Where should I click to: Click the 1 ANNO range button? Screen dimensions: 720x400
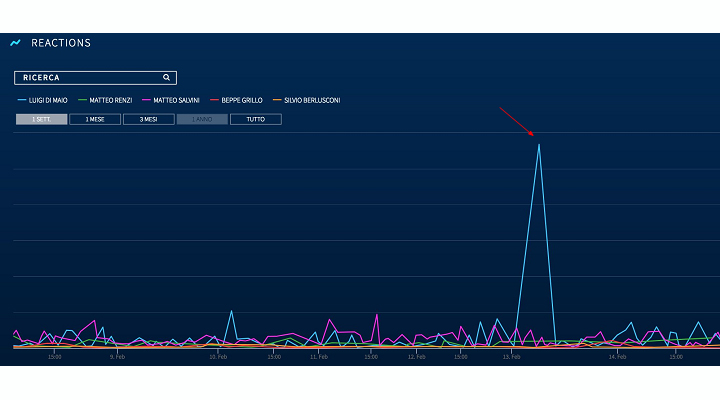[x=202, y=119]
